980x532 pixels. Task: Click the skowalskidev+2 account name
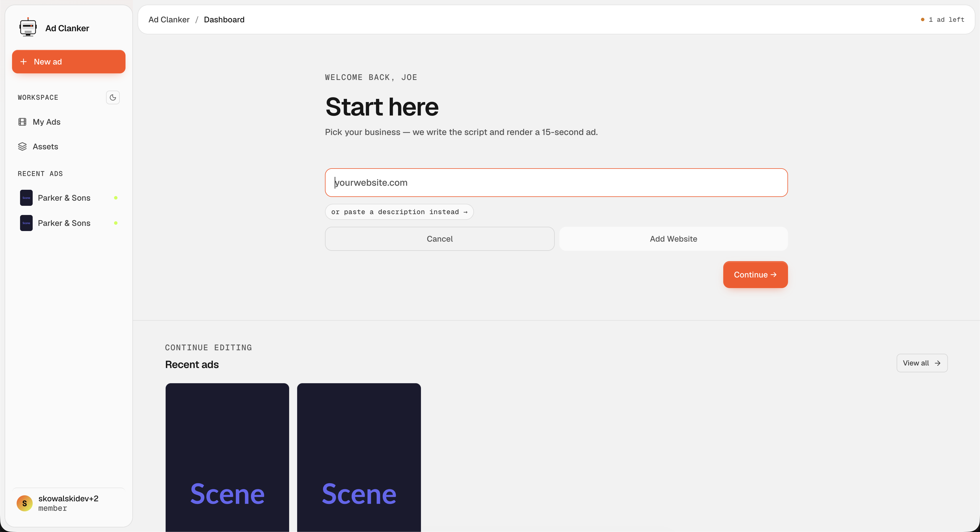[x=68, y=498]
